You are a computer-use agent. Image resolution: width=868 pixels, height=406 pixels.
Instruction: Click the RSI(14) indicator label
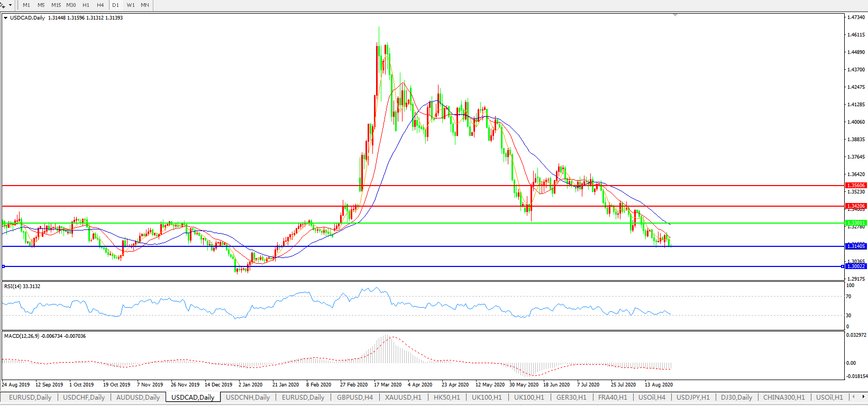click(22, 287)
